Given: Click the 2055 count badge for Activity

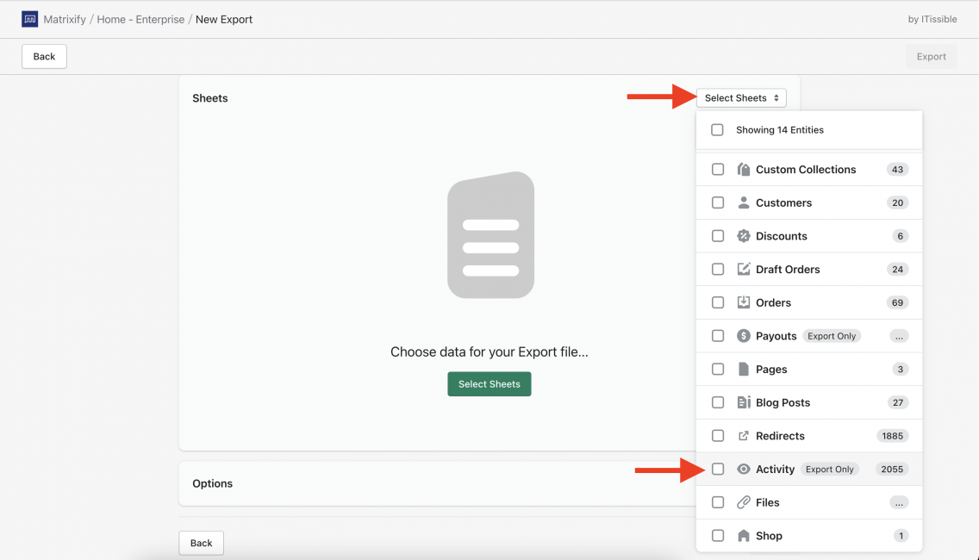Looking at the screenshot, I should tap(892, 469).
